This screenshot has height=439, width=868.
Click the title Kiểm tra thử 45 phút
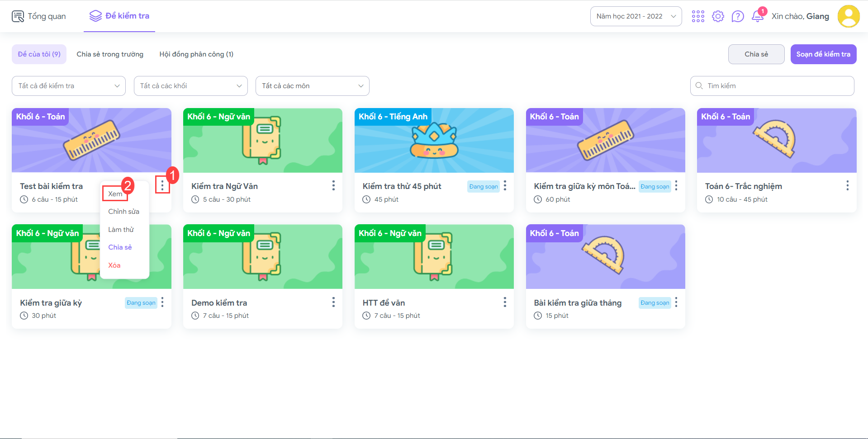point(402,186)
